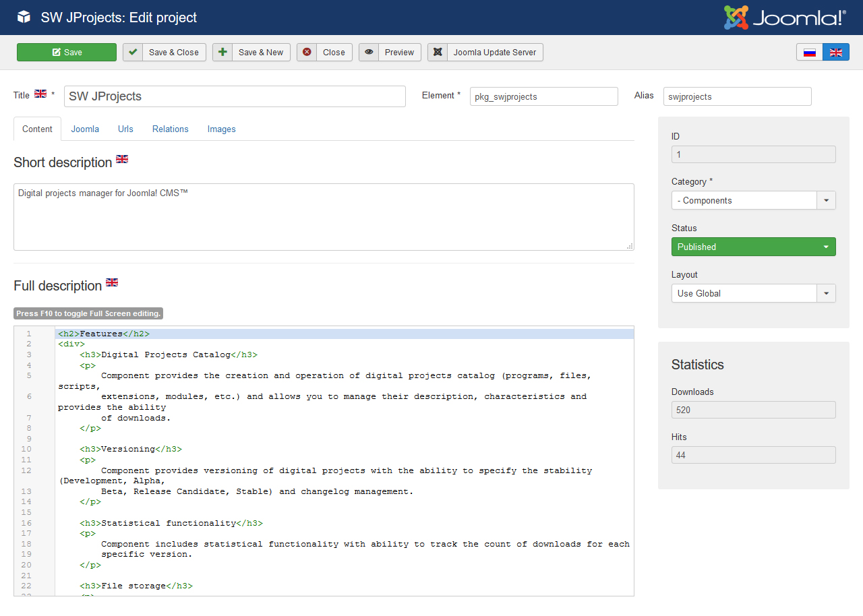Click the Element input field
The image size is (863, 616).
pyautogui.click(x=544, y=96)
